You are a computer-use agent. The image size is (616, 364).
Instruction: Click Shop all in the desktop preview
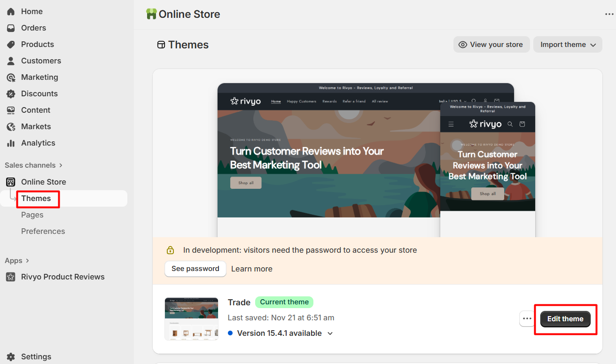[x=246, y=183]
